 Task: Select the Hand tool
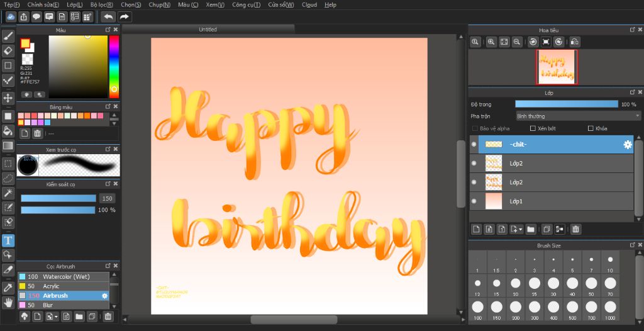(8, 303)
